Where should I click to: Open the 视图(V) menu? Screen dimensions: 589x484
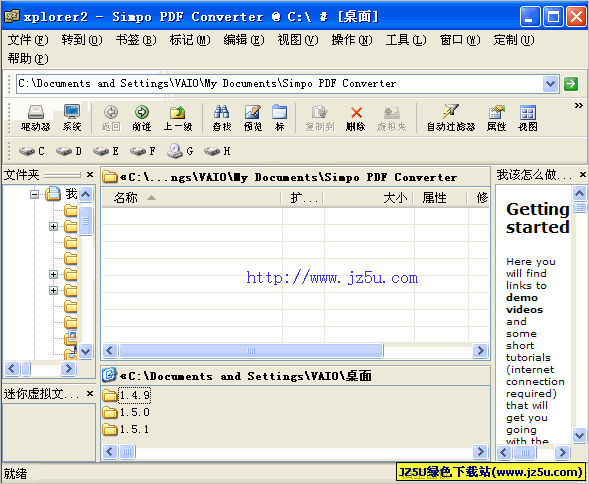pos(298,40)
